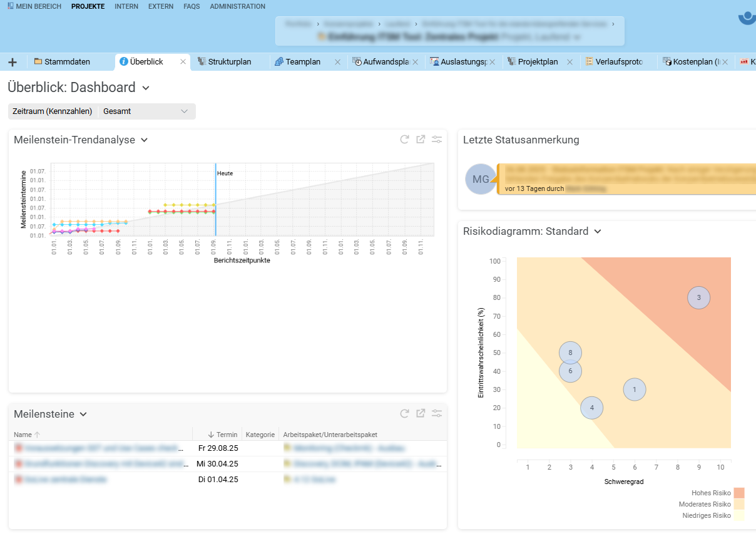This screenshot has width=756, height=536.
Task: Open the Zeitraum Gesamt combo box
Action: pos(147,111)
